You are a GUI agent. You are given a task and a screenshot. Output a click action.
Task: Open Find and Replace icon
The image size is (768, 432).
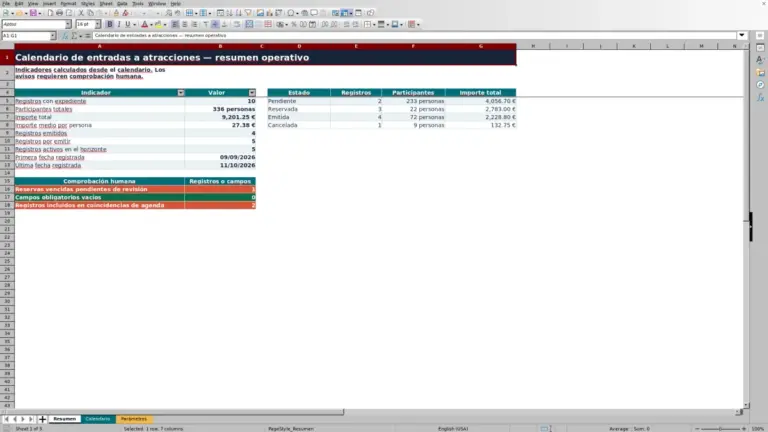(x=168, y=13)
